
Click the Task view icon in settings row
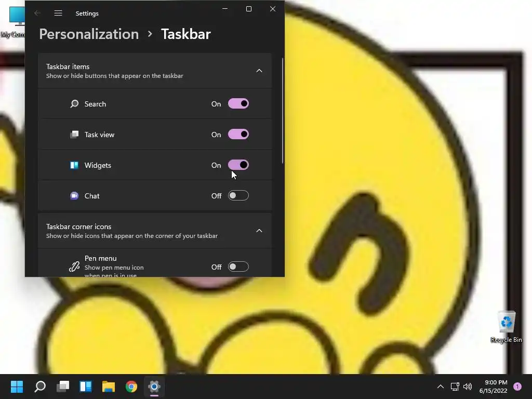pyautogui.click(x=74, y=135)
